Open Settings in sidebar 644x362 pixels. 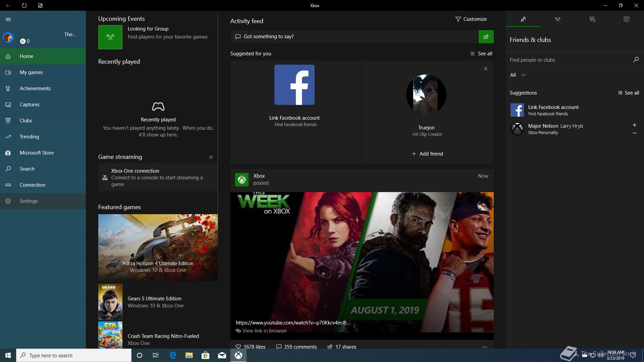tap(43, 201)
